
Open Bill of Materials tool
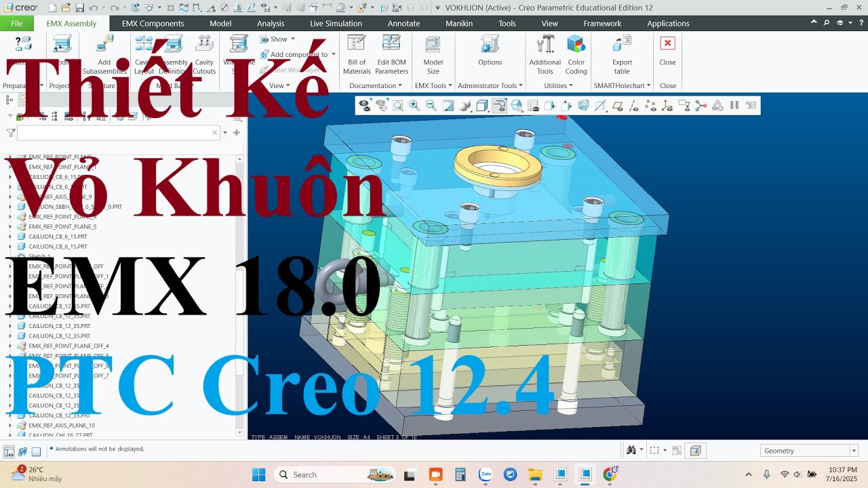click(x=357, y=54)
